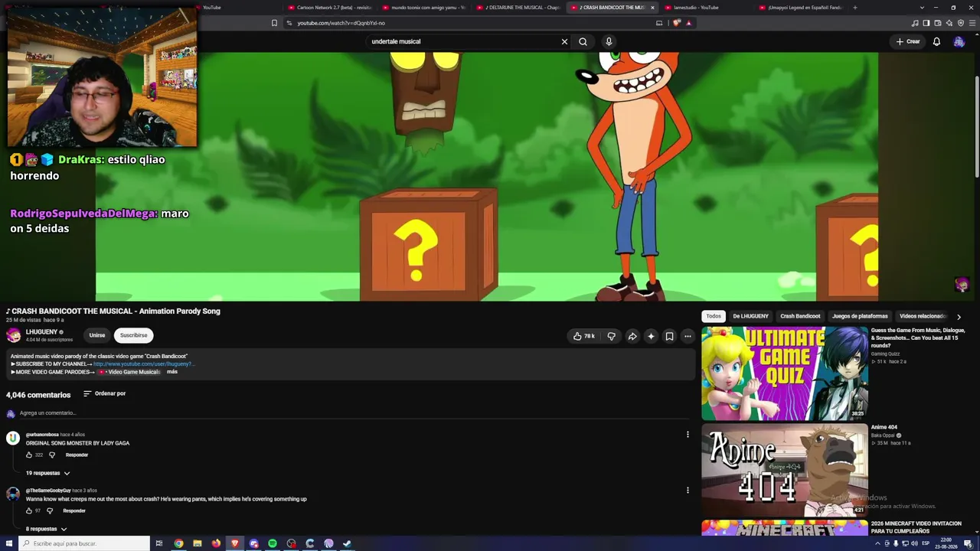
Task: Open the video's more actions menu
Action: [x=688, y=336]
